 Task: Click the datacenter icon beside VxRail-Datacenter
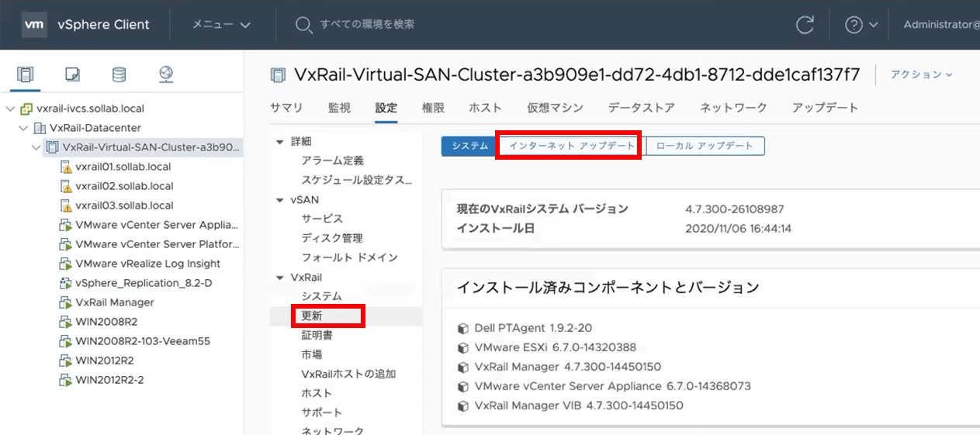coord(40,128)
